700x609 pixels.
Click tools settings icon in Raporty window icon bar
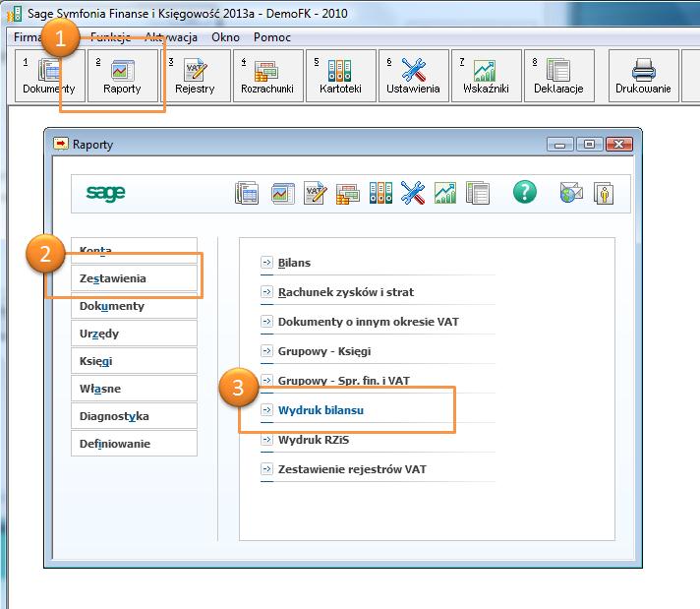[413, 193]
